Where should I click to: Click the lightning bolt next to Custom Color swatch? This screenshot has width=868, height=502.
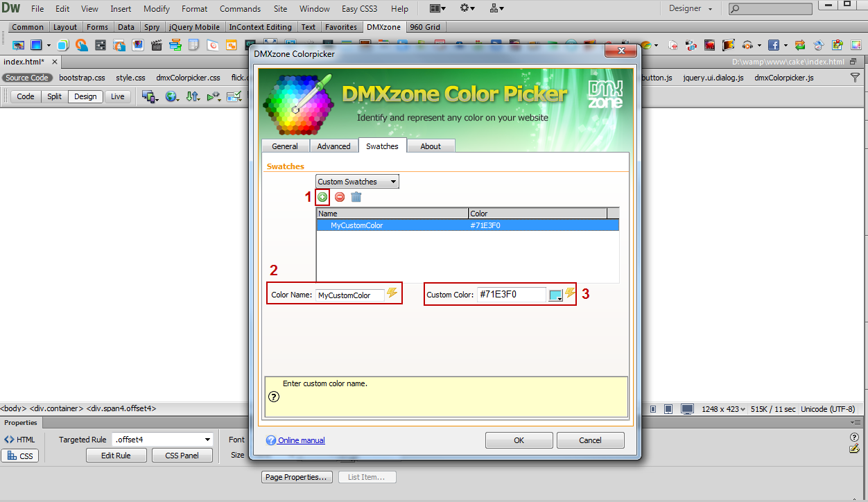pos(571,293)
